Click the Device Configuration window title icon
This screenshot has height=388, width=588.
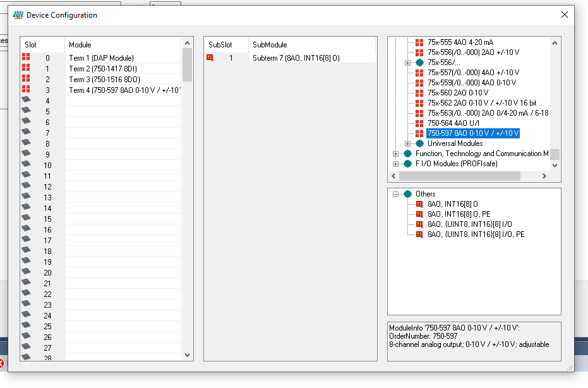click(18, 15)
